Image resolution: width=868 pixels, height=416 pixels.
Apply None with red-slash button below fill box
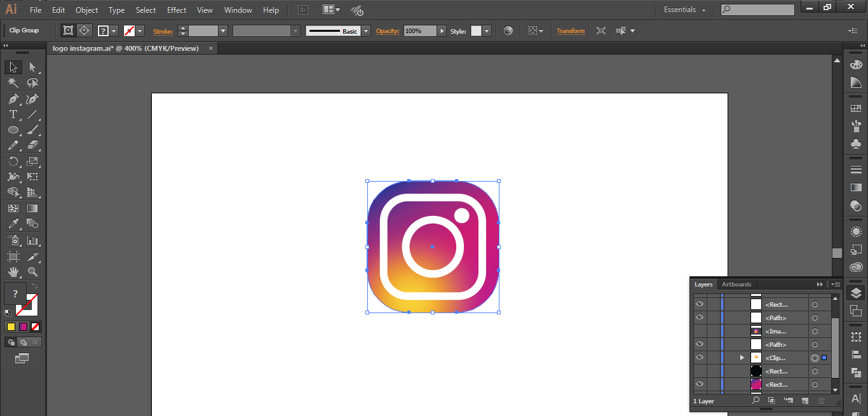(36, 326)
